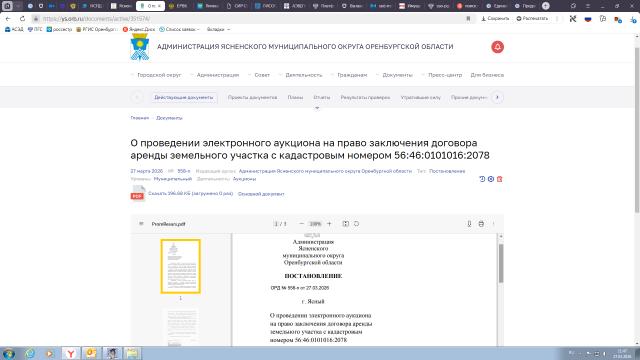Click the blue edit gear icon beside history
This screenshot has height=360, width=640.
(491, 179)
